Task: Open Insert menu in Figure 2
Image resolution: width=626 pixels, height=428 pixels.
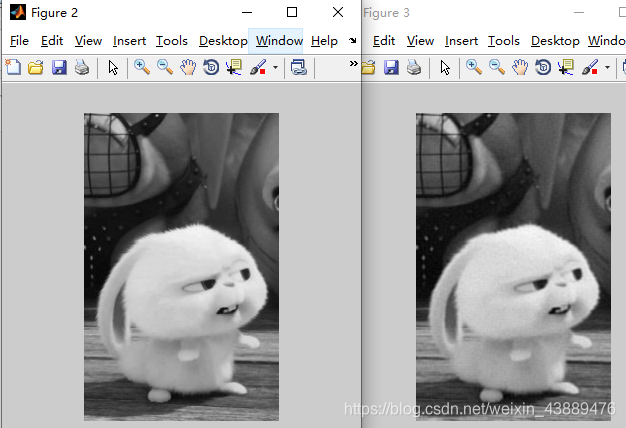Action: pos(129,41)
